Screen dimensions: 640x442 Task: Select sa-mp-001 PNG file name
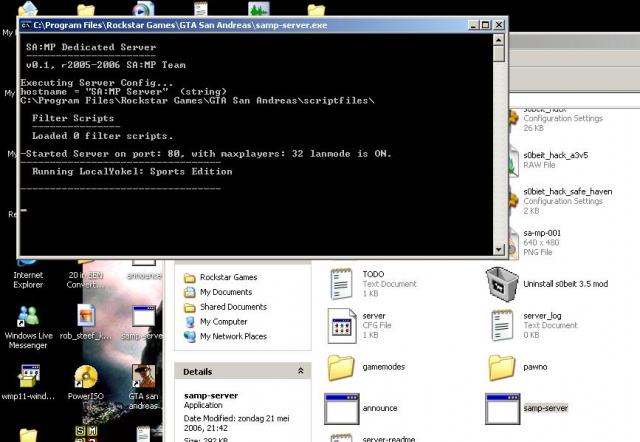pos(542,233)
